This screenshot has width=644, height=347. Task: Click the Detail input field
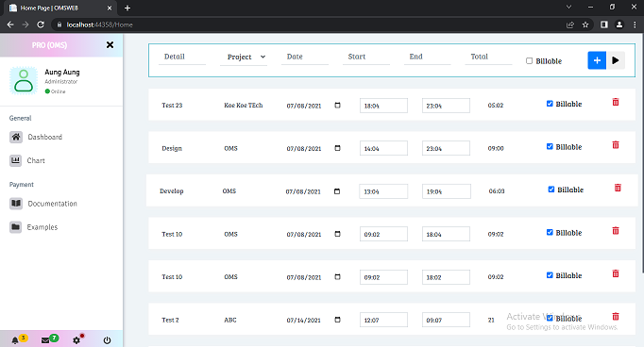click(x=182, y=57)
